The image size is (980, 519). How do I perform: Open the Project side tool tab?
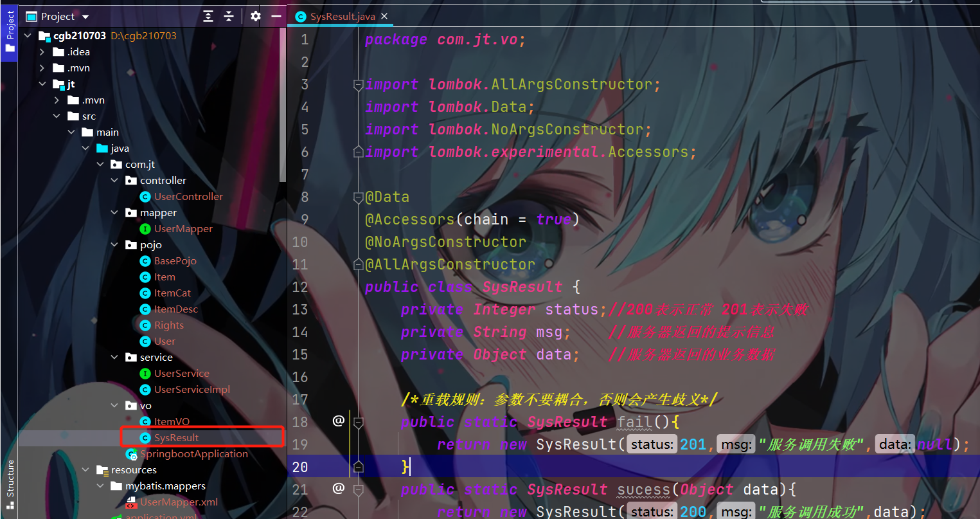tap(10, 32)
